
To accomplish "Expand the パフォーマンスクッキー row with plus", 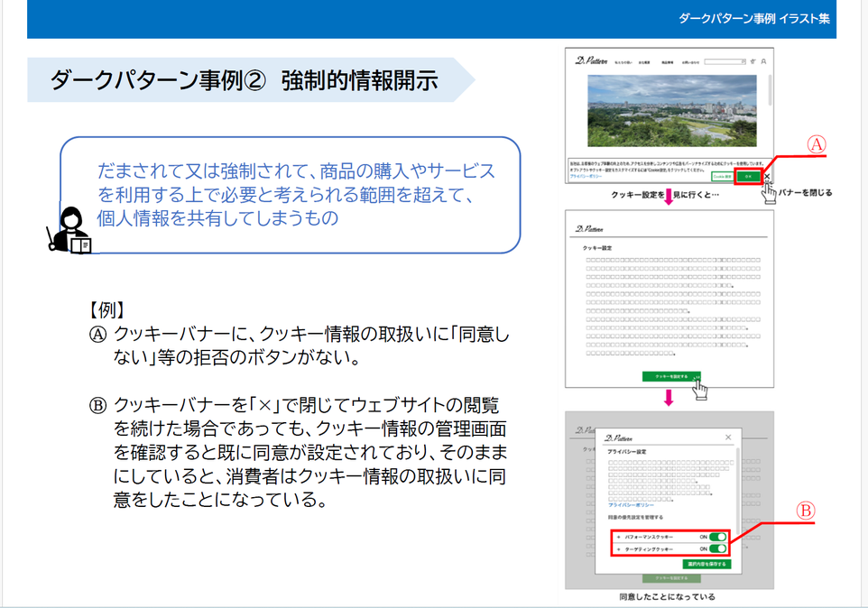I will pyautogui.click(x=618, y=537).
